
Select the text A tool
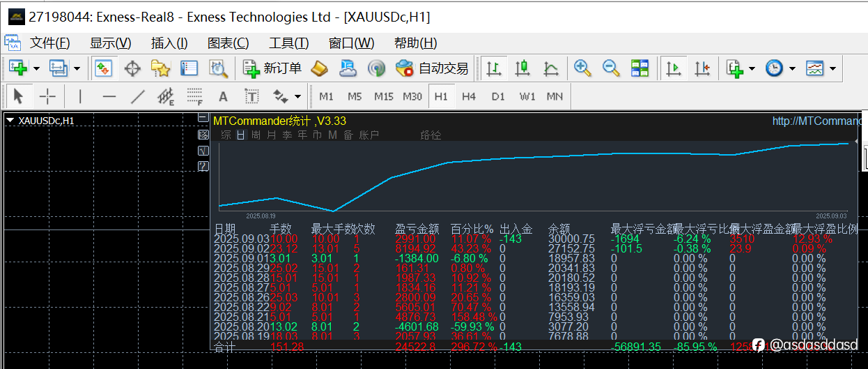tap(223, 96)
